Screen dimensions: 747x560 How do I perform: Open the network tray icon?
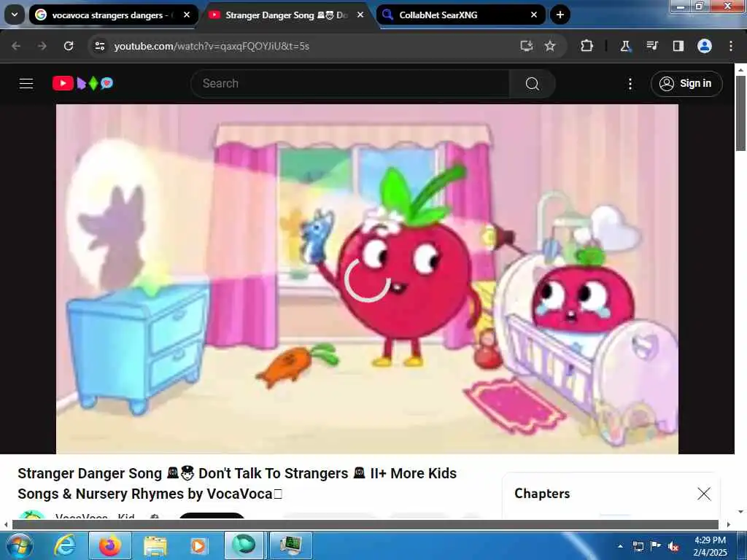click(x=638, y=546)
